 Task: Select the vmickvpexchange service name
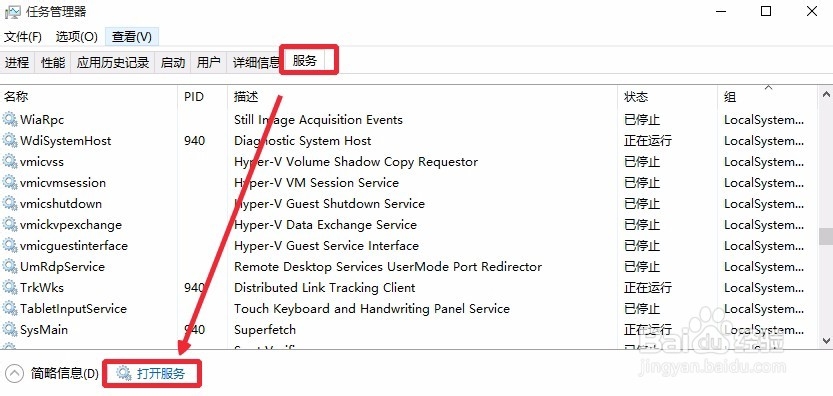pyautogui.click(x=71, y=224)
